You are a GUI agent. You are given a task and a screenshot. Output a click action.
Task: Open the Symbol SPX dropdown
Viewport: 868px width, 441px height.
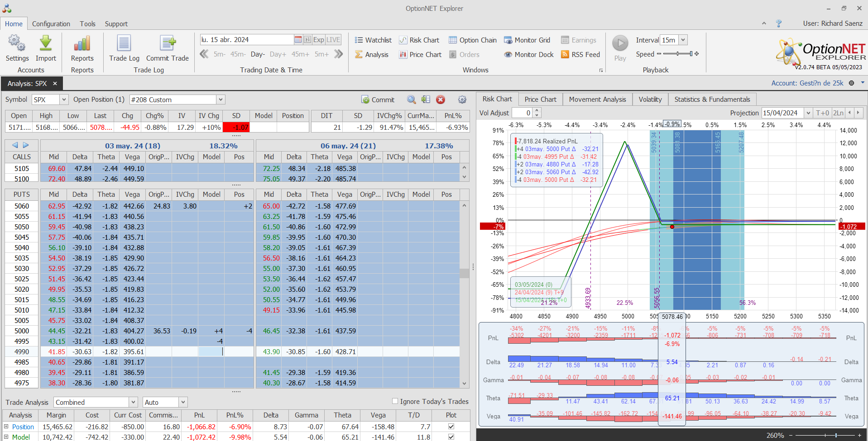[64, 100]
